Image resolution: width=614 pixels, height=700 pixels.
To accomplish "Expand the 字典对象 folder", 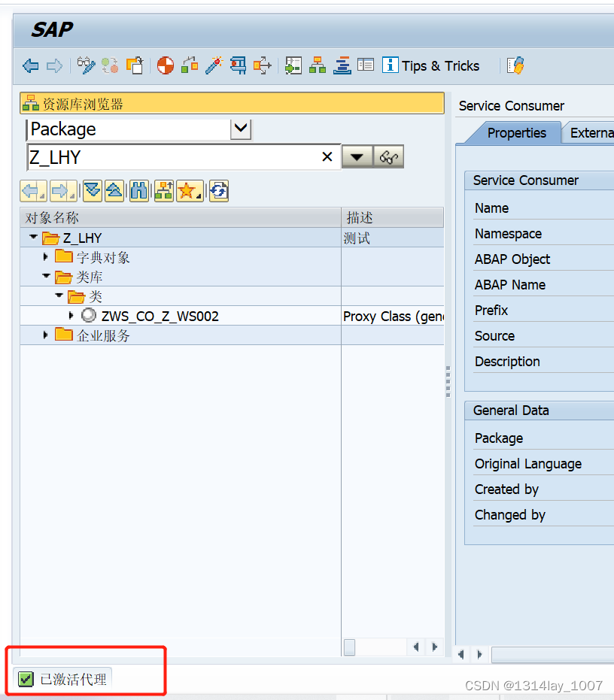I will pos(45,256).
